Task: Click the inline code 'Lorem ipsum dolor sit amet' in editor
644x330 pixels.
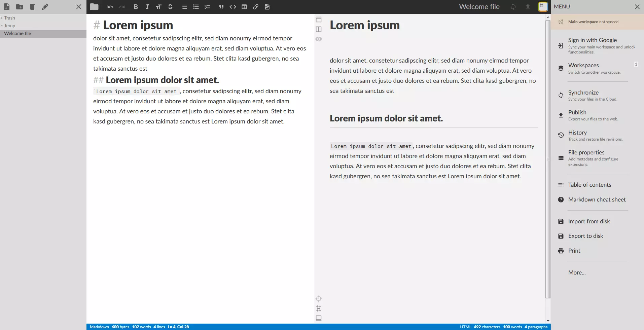Action: coord(136,91)
